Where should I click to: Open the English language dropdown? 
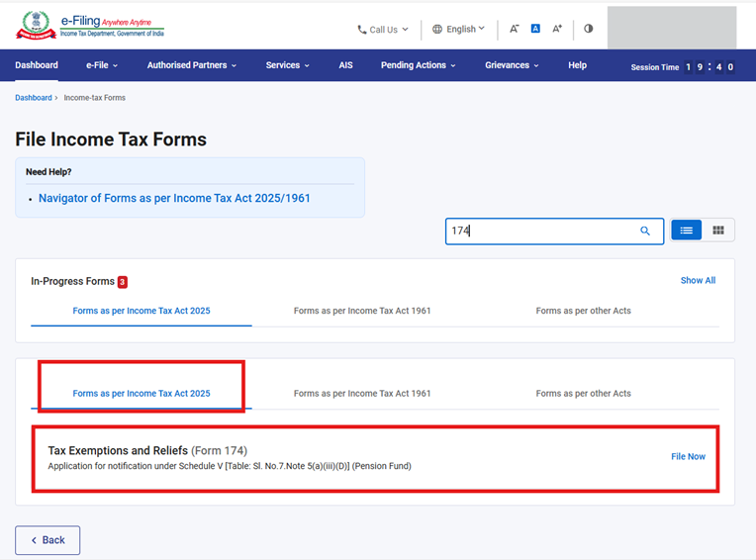pos(459,30)
